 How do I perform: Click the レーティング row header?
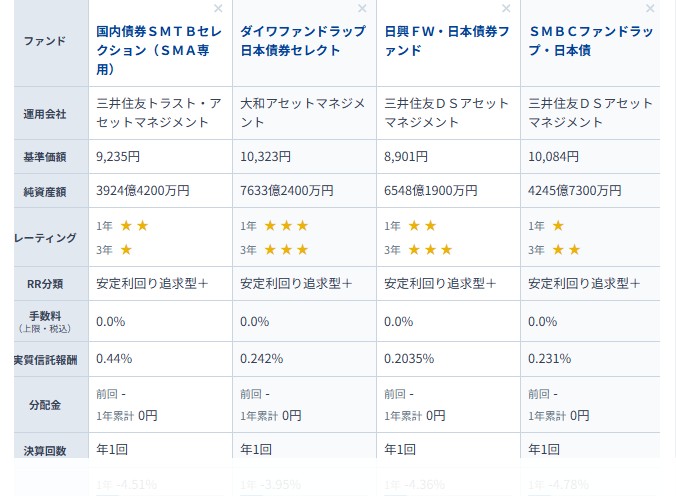pos(45,238)
